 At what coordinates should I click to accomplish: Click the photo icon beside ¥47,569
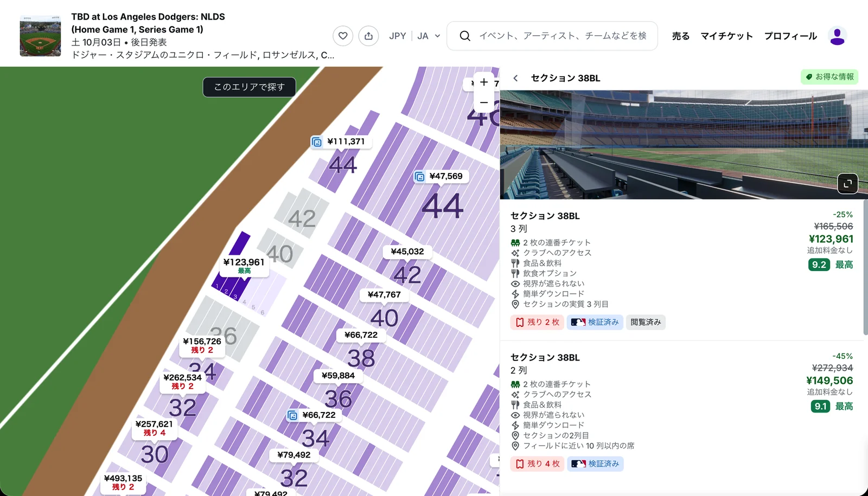(x=419, y=177)
